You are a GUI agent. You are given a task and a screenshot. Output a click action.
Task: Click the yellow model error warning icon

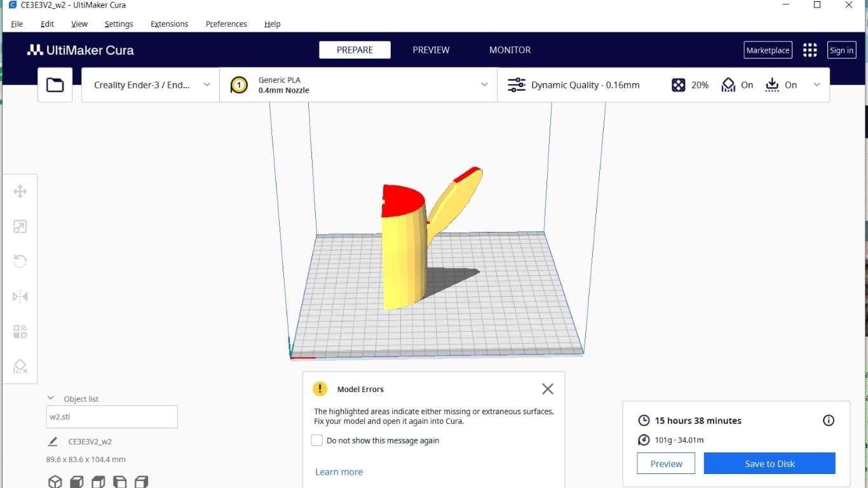(x=320, y=389)
